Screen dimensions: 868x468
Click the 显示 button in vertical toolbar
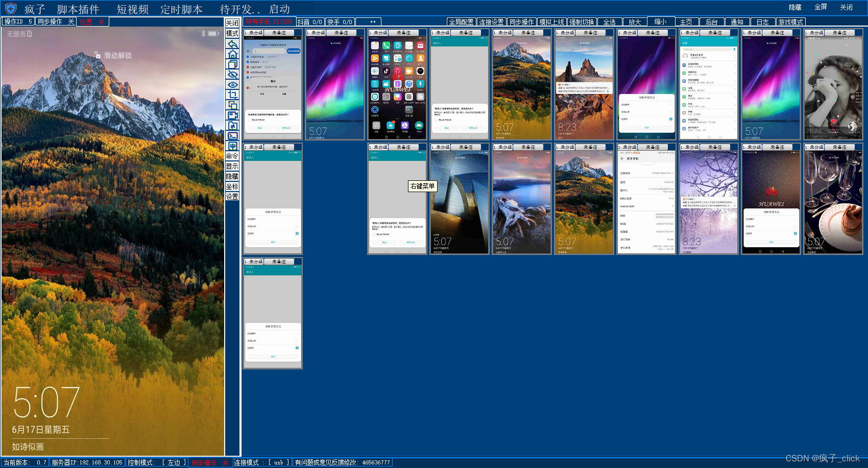tap(232, 166)
